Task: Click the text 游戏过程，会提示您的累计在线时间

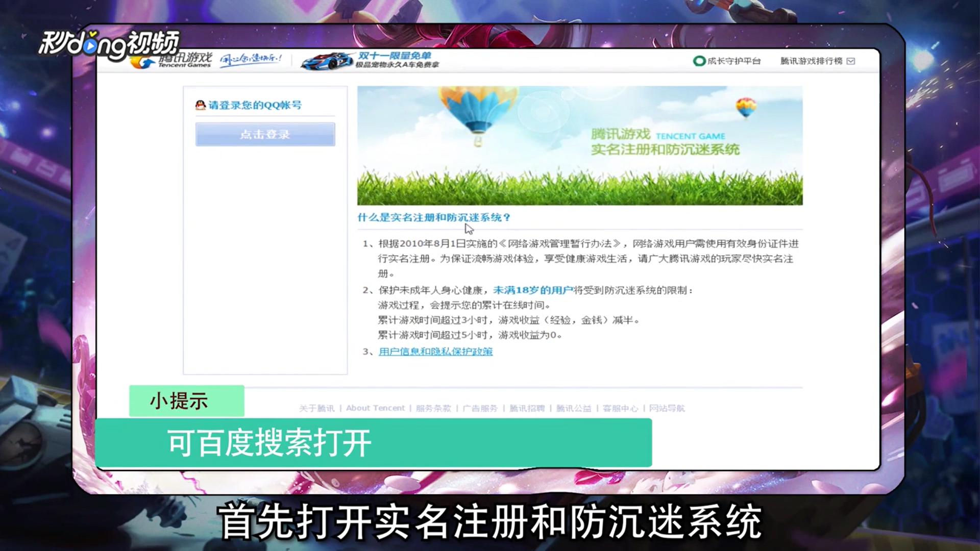Action: click(x=464, y=305)
